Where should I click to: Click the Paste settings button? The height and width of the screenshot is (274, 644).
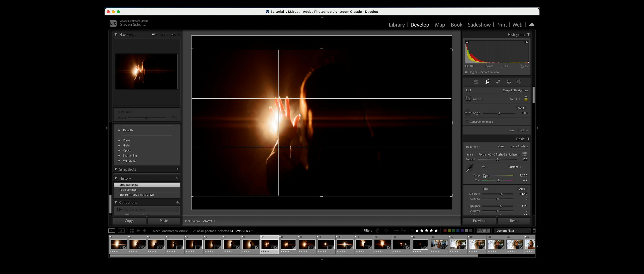[x=164, y=221]
